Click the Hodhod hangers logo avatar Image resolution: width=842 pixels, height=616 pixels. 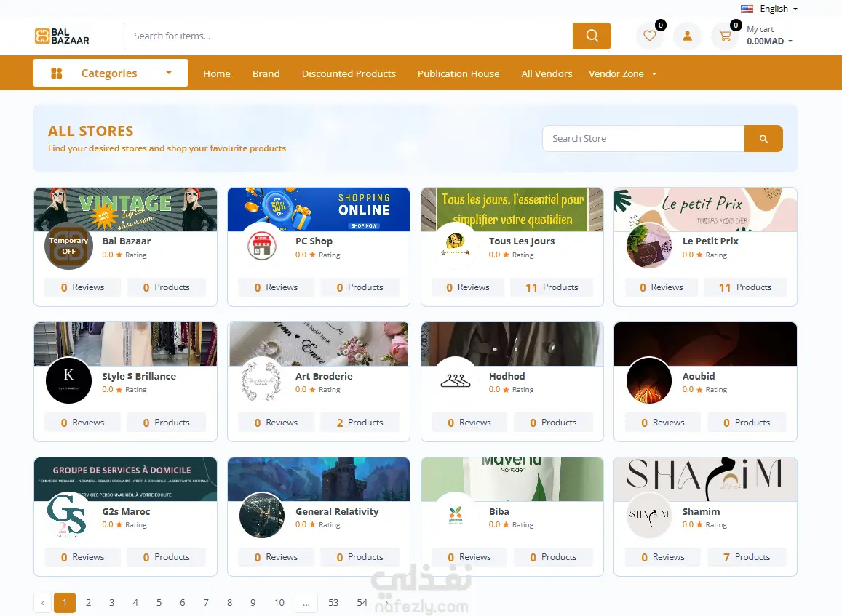click(x=456, y=380)
